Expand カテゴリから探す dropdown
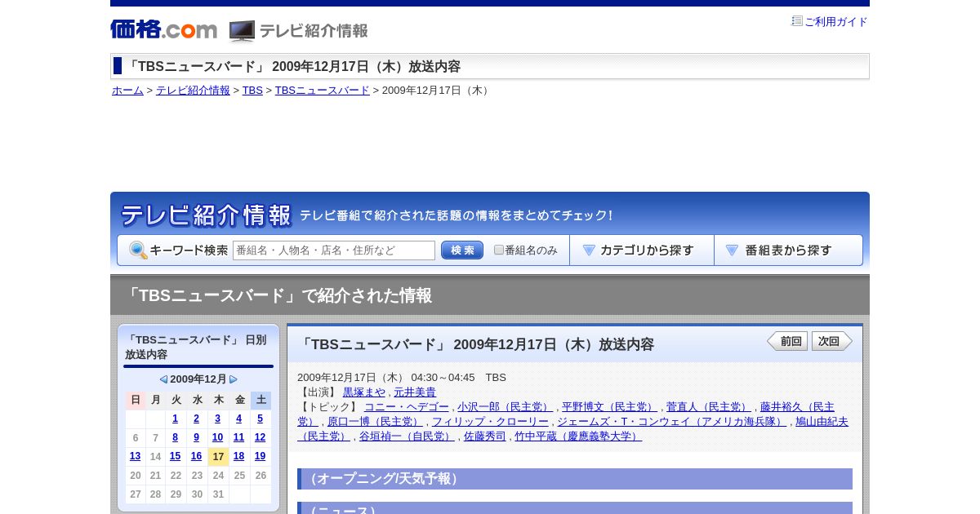This screenshot has width=980, height=514. click(642, 250)
